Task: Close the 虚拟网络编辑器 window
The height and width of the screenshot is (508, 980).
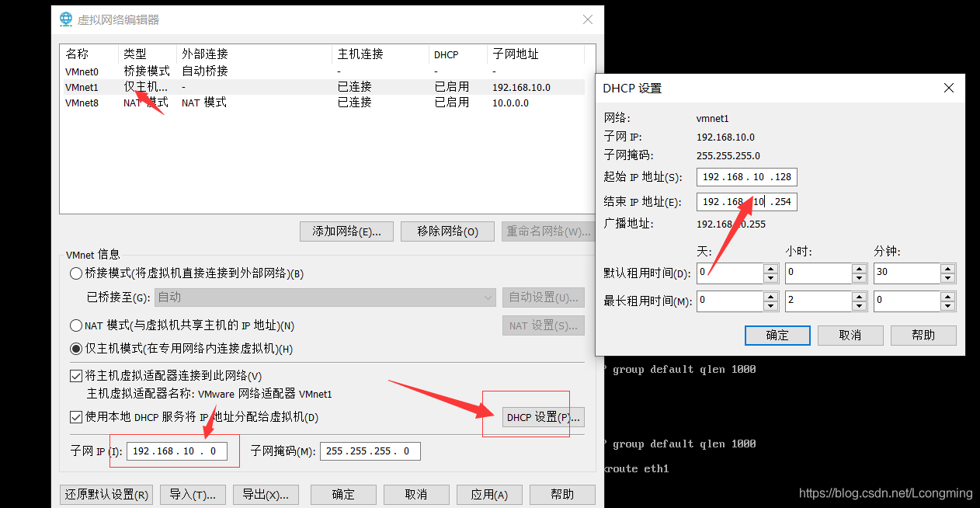Action: 586,19
